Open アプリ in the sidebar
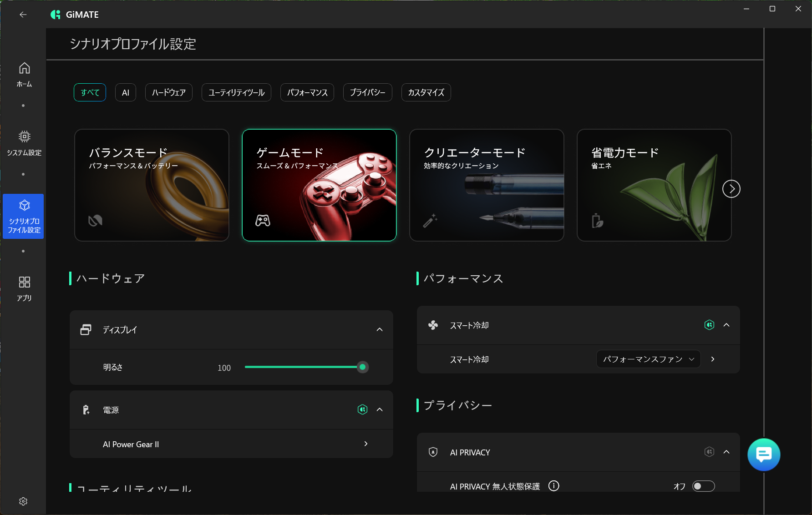The width and height of the screenshot is (812, 515). pos(24,289)
